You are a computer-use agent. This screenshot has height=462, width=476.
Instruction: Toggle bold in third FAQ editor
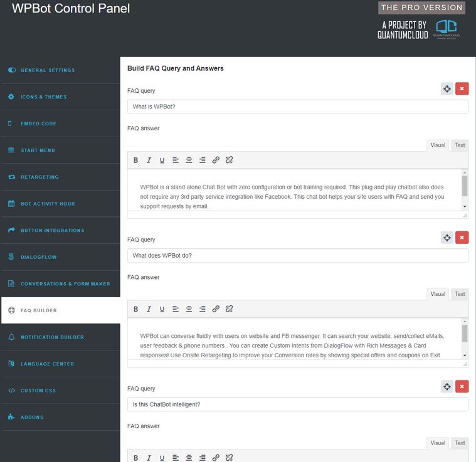[x=135, y=458]
